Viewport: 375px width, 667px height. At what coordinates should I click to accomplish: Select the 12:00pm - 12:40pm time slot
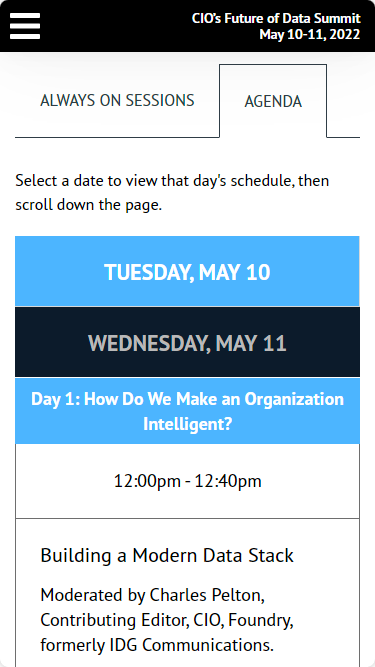coord(187,481)
